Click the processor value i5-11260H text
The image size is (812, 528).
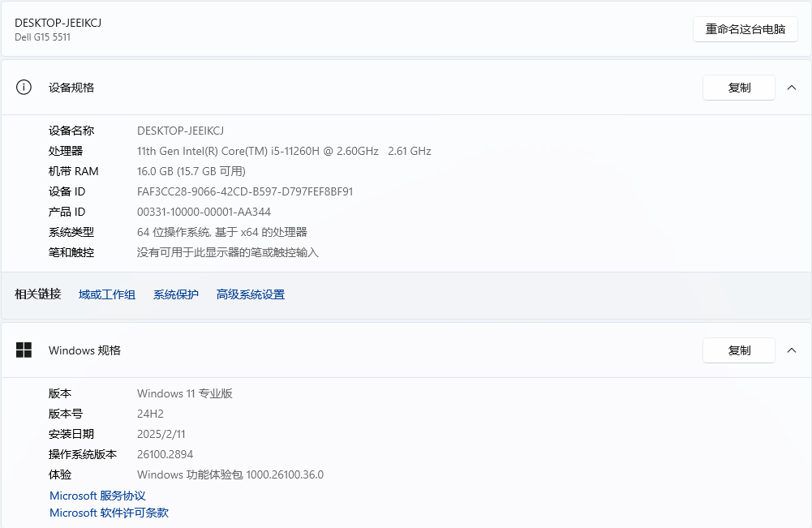coord(284,151)
